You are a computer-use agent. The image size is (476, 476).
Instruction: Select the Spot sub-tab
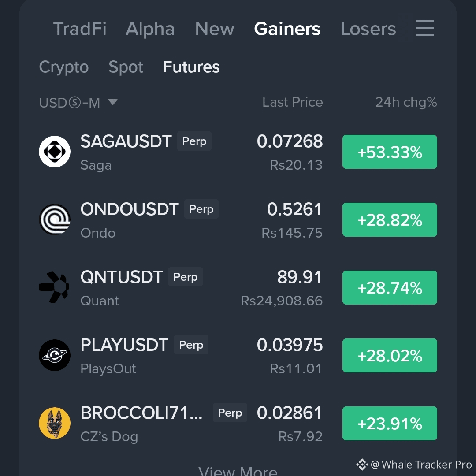tap(126, 67)
